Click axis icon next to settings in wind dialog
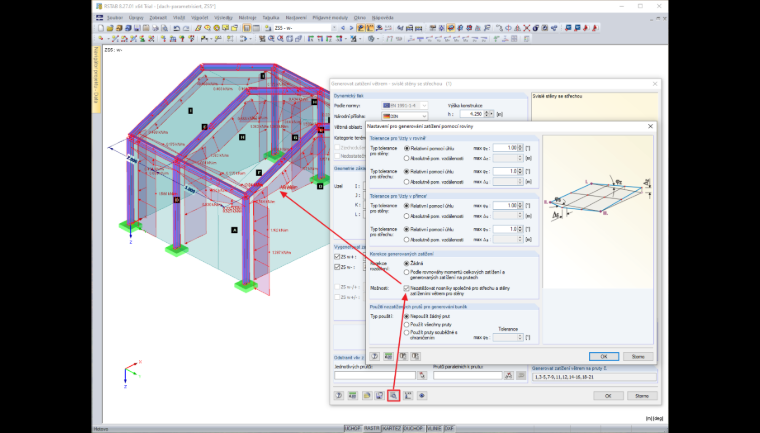 [x=408, y=396]
